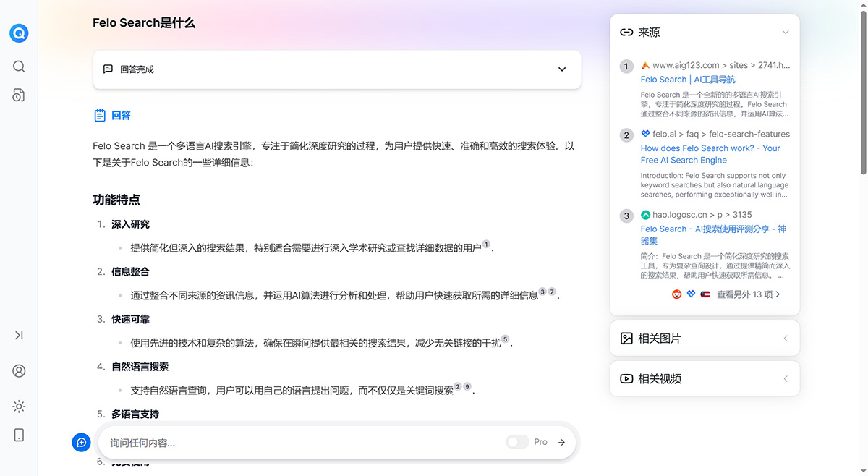Collapse the 回答完成 status panel
Image resolution: width=868 pixels, height=476 pixels.
(x=561, y=69)
